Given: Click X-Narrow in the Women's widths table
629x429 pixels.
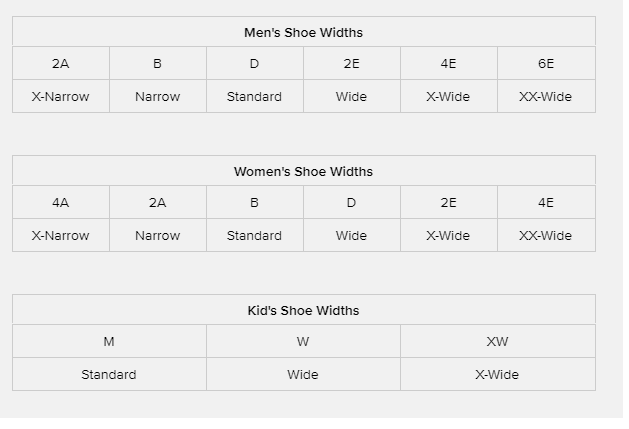Looking at the screenshot, I should pos(61,236).
